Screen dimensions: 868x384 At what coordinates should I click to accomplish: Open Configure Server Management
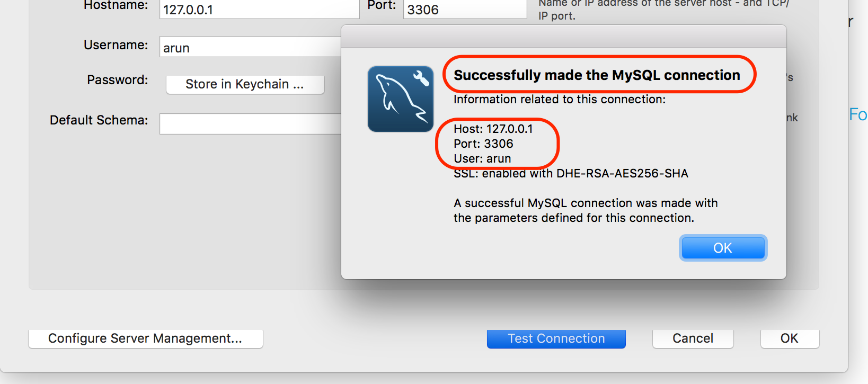(145, 338)
